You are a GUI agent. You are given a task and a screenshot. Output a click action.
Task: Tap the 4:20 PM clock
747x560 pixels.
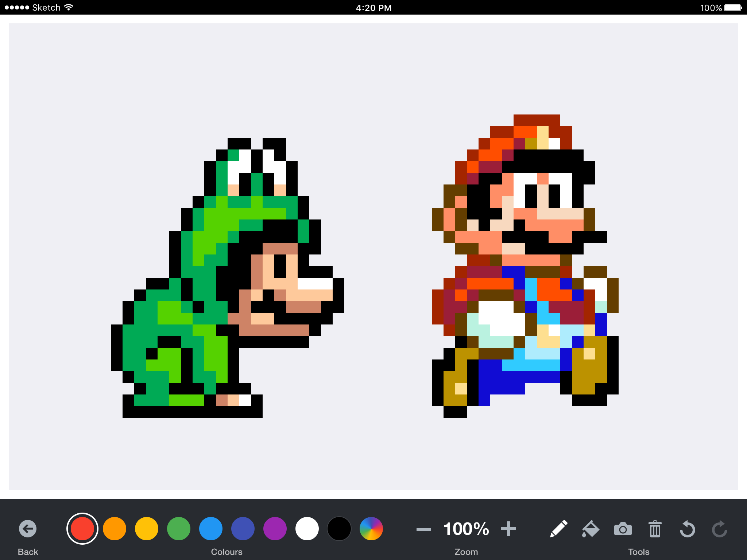[373, 8]
